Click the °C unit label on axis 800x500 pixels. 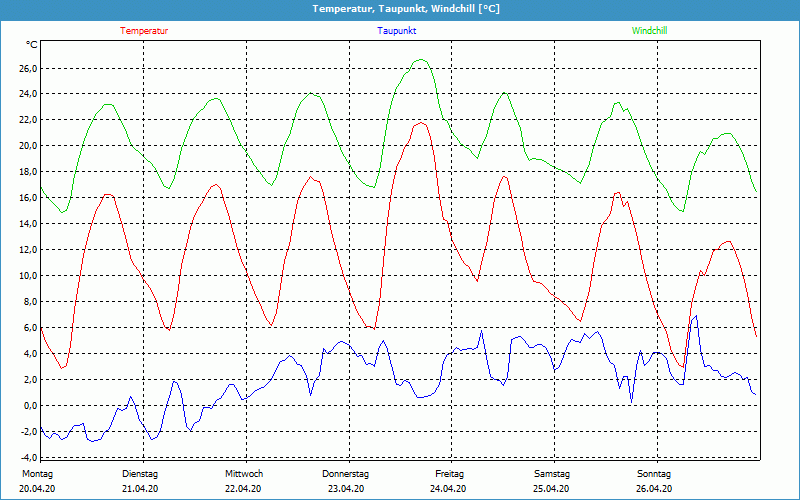pos(32,45)
